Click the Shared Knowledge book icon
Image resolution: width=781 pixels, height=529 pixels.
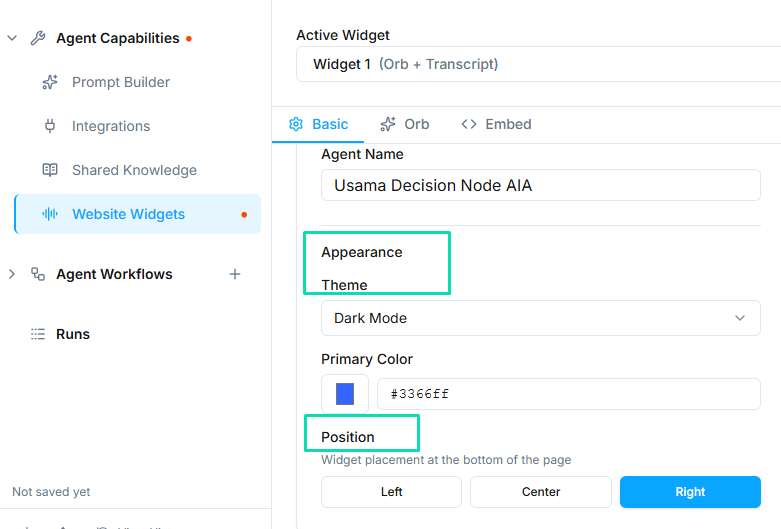(x=50, y=170)
